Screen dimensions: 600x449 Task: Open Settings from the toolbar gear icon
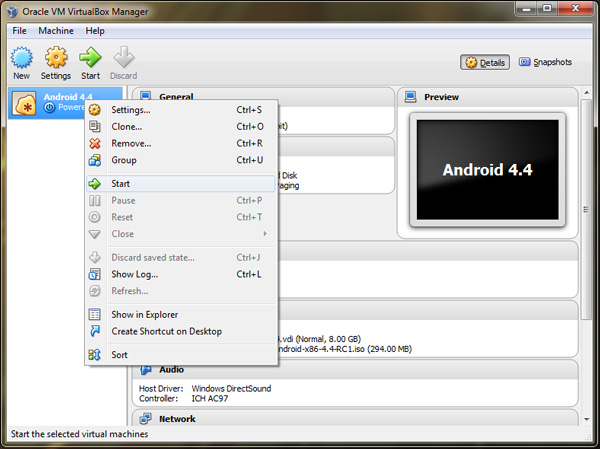tap(56, 57)
